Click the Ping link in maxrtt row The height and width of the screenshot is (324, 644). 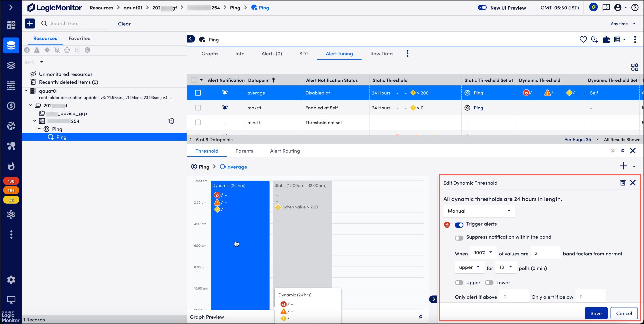click(478, 108)
